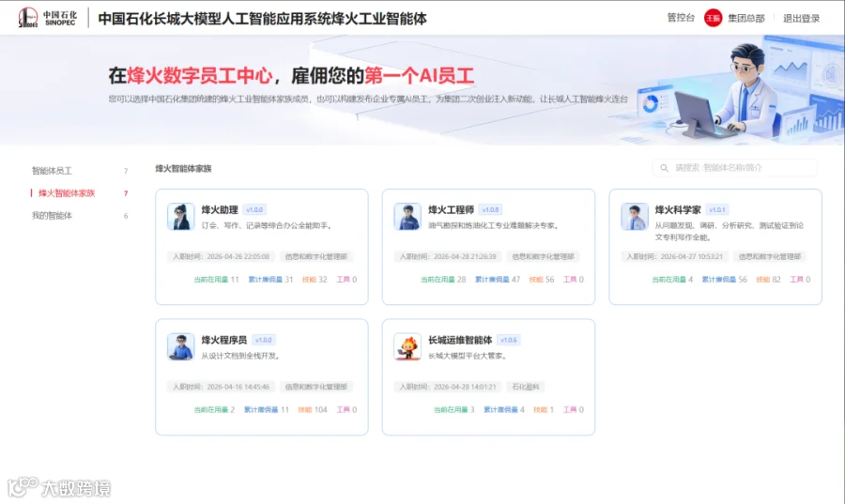Click the 烽火科学家 card title
845x504 pixels.
(678, 209)
